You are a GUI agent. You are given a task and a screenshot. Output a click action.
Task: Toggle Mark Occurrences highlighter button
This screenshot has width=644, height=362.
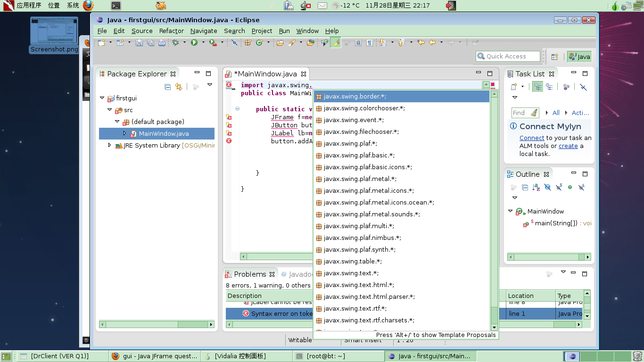(336, 42)
